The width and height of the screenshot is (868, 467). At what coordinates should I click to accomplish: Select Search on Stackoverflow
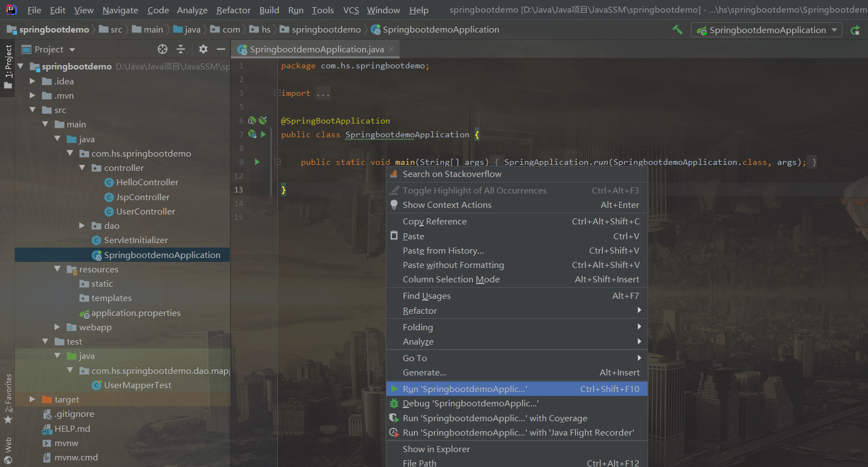(517, 174)
